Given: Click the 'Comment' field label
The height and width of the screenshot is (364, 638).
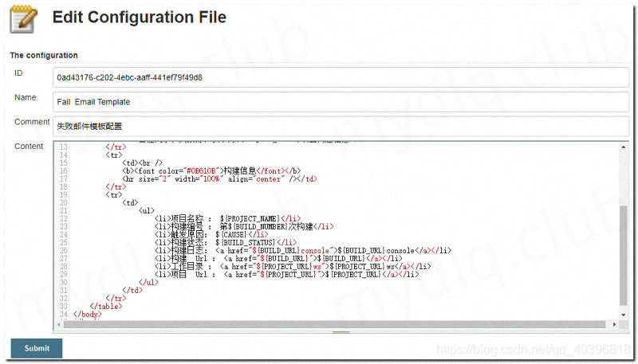Looking at the screenshot, I should click(32, 122).
